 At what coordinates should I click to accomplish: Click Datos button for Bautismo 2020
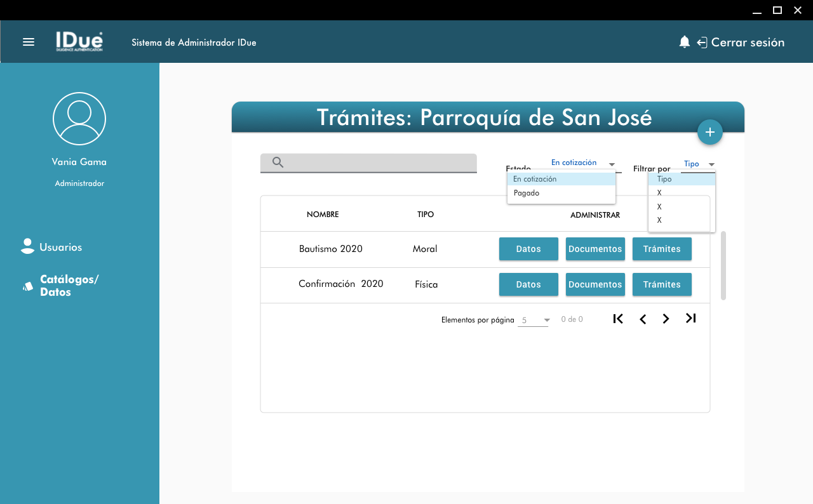(x=528, y=249)
